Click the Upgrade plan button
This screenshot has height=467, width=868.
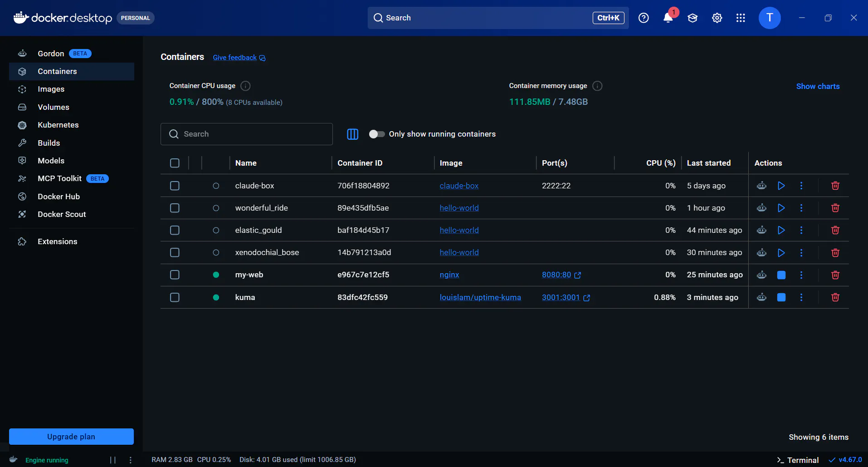point(71,437)
